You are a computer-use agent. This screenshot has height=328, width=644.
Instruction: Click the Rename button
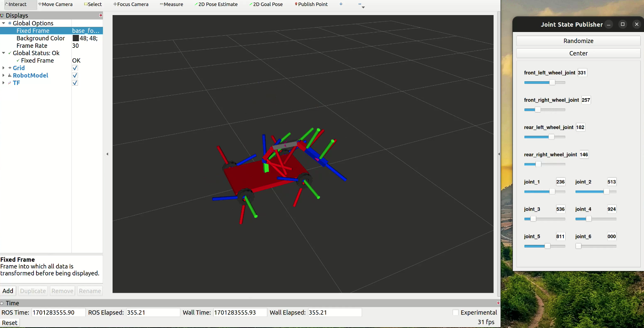90,291
